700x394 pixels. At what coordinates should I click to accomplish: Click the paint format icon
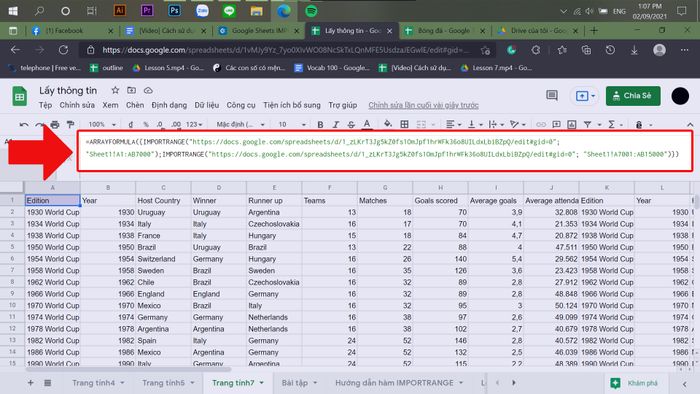70,124
